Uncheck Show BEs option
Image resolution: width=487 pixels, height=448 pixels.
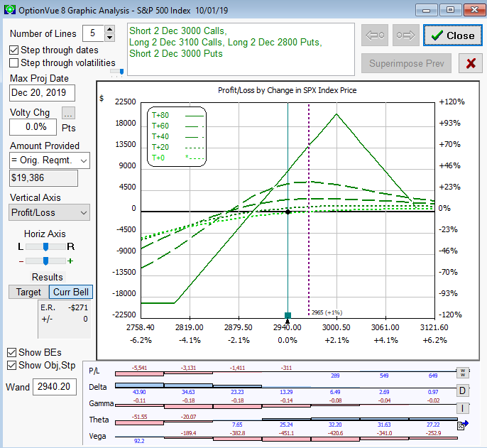tap(12, 353)
